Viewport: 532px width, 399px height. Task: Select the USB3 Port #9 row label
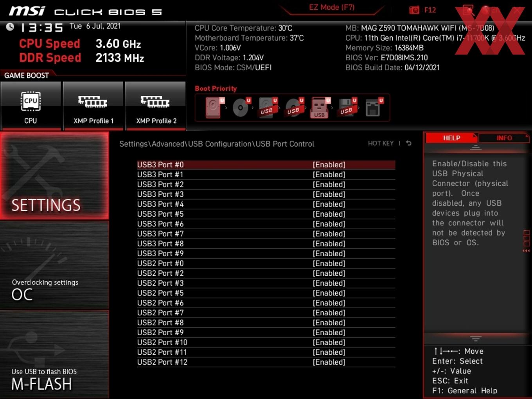160,253
